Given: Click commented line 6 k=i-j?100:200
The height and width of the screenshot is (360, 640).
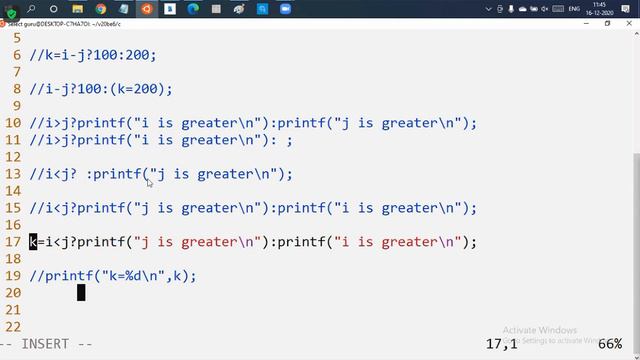Looking at the screenshot, I should pyautogui.click(x=93, y=55).
